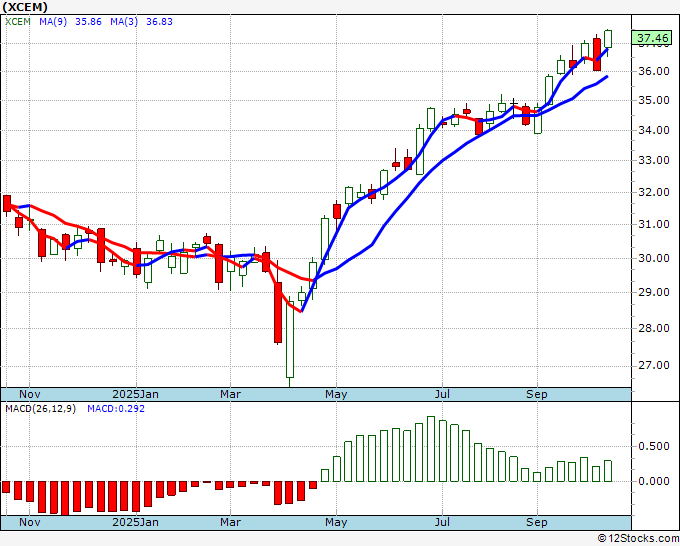The height and width of the screenshot is (546, 680).
Task: Click the 36.83 moving average value
Action: (160, 21)
